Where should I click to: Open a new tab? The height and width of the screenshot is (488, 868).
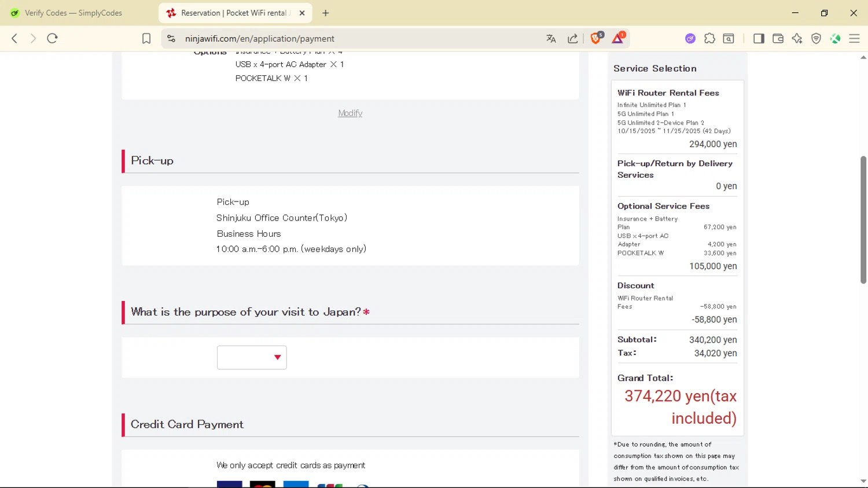(x=326, y=13)
